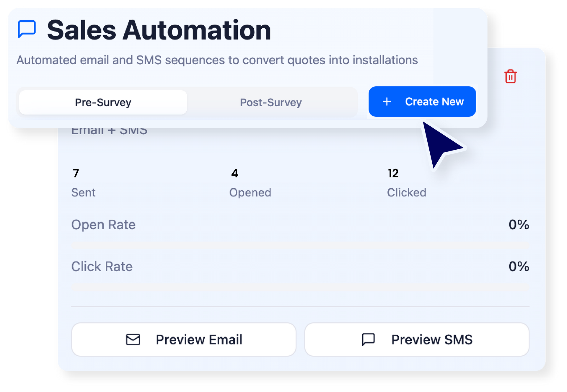Screen dimensions: 567x392
Task: Click the Click Rate 0% value
Action: (x=519, y=266)
